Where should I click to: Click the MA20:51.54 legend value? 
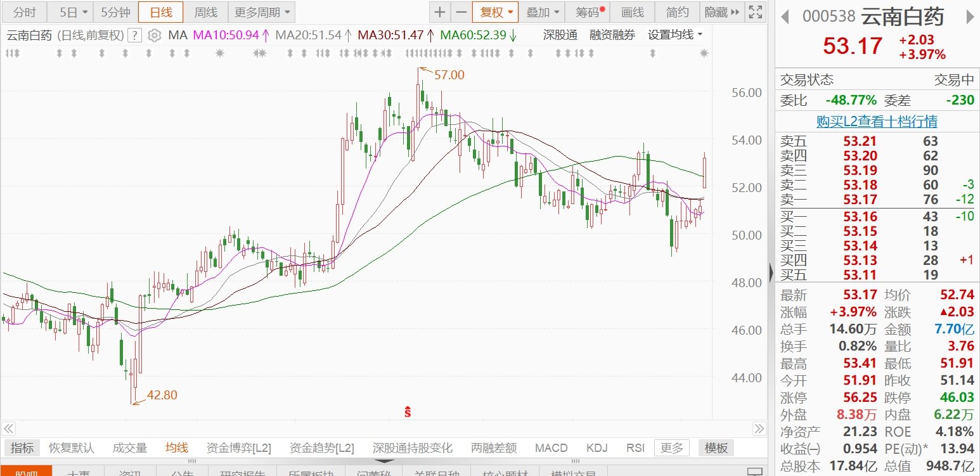pos(314,35)
